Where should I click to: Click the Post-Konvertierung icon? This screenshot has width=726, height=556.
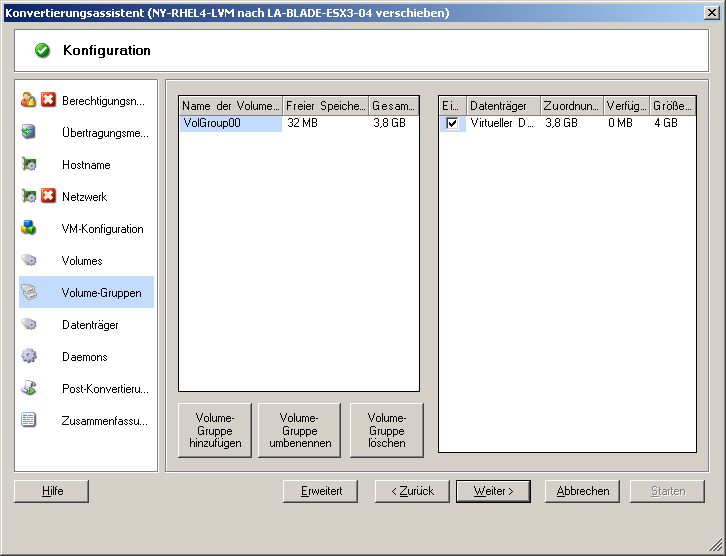[x=29, y=388]
